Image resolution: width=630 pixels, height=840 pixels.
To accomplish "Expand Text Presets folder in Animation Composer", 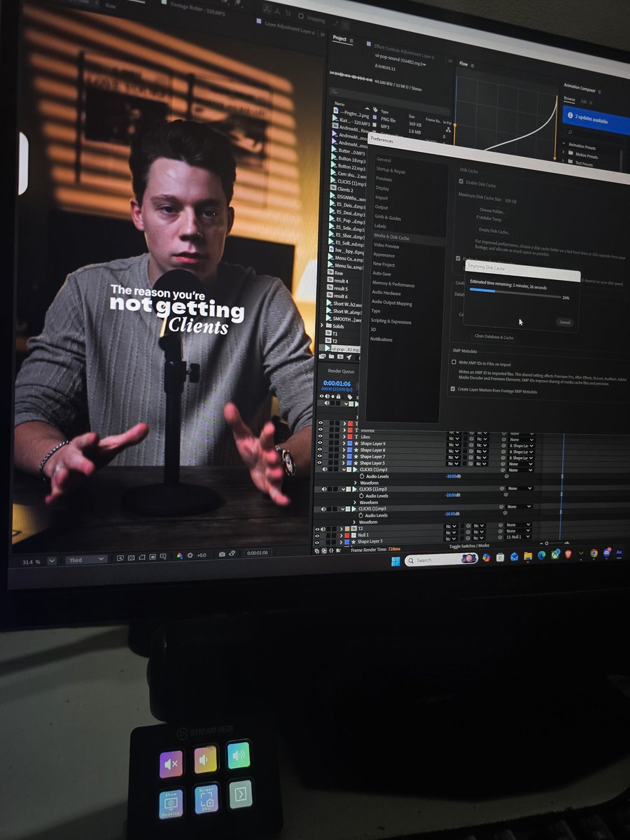I will click(563, 161).
